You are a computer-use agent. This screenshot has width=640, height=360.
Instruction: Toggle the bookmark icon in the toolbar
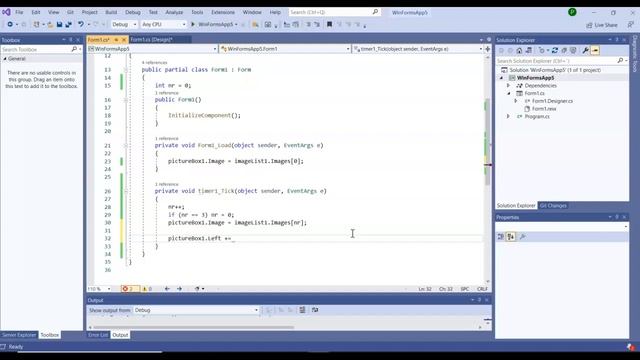pyautogui.click(x=329, y=24)
